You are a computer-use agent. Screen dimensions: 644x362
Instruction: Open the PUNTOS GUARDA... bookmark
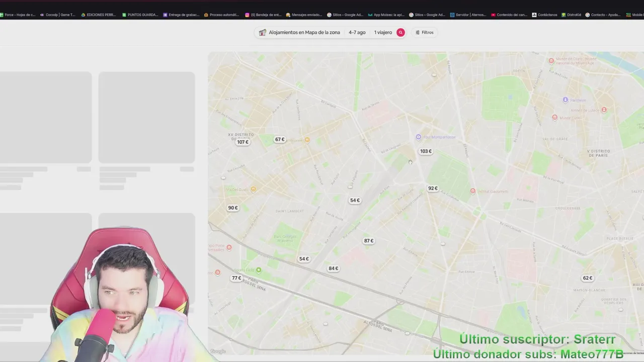pyautogui.click(x=140, y=15)
